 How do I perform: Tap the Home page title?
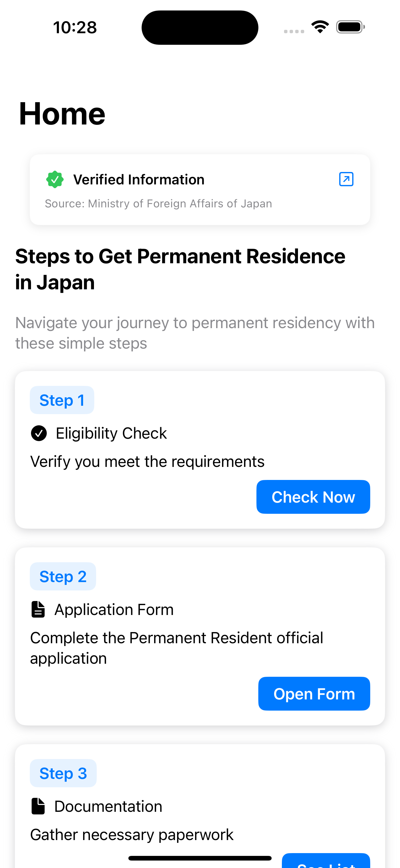point(62,114)
